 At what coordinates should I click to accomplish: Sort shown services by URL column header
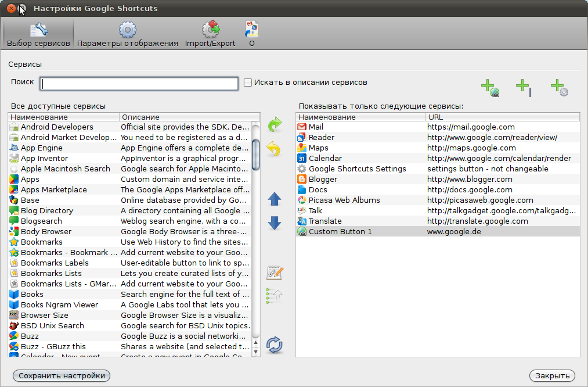coord(503,117)
